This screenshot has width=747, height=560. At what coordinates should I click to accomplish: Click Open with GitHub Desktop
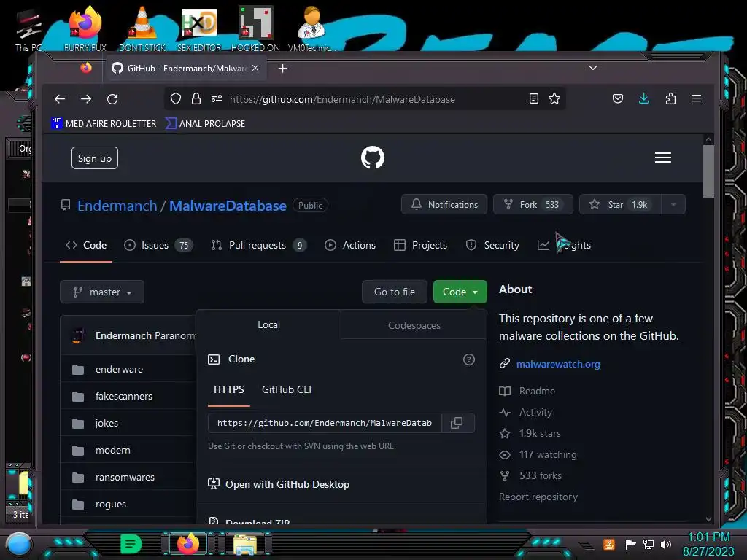click(279, 484)
